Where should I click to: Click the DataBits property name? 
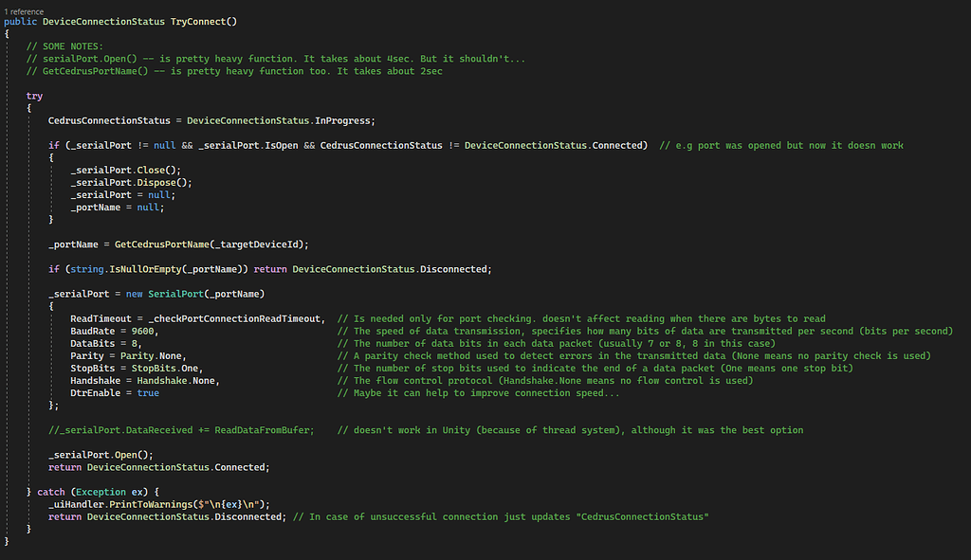coord(94,343)
